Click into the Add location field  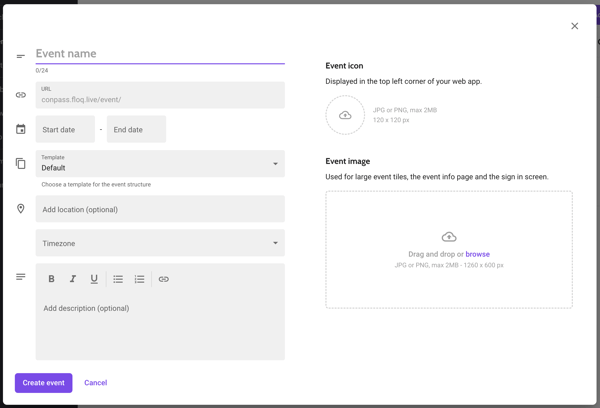click(x=160, y=209)
